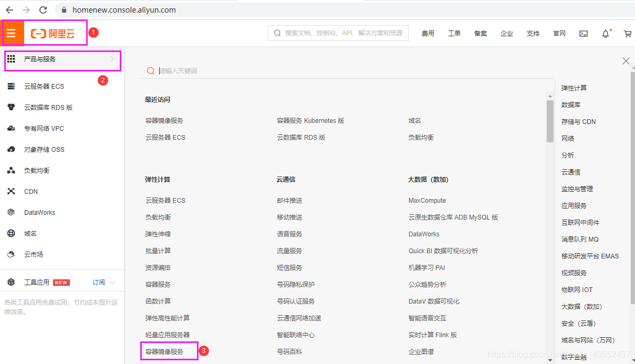635x364 pixels.
Task: Open the 支持 menu
Action: (x=533, y=34)
